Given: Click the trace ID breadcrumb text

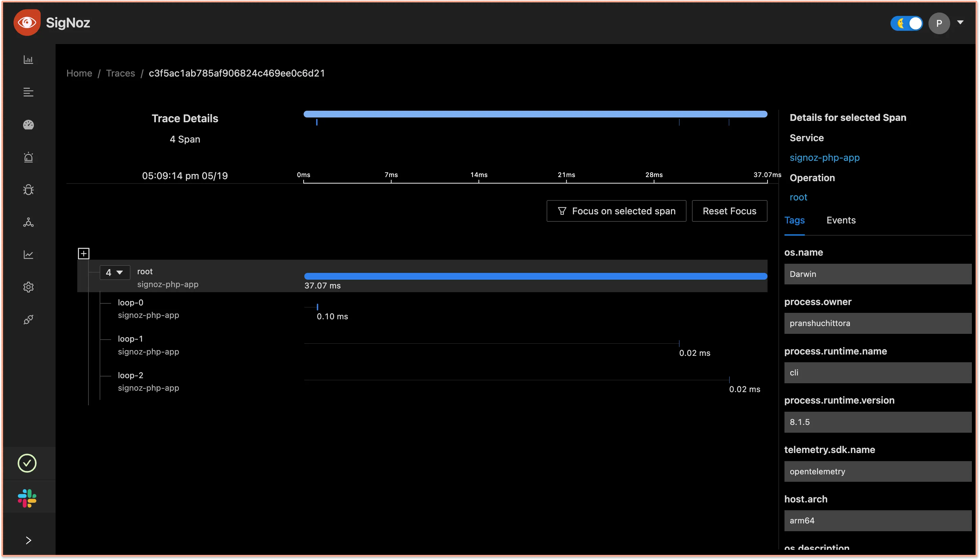Looking at the screenshot, I should coord(237,73).
